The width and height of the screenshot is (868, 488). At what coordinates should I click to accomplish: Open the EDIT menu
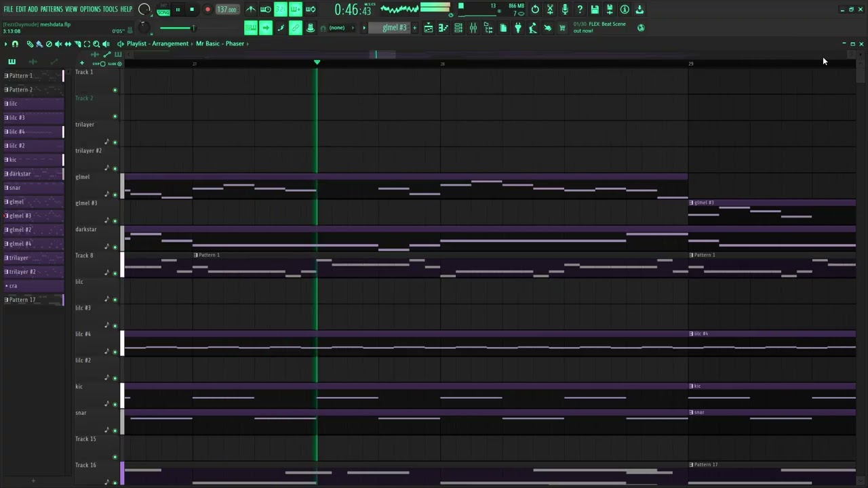pos(20,9)
